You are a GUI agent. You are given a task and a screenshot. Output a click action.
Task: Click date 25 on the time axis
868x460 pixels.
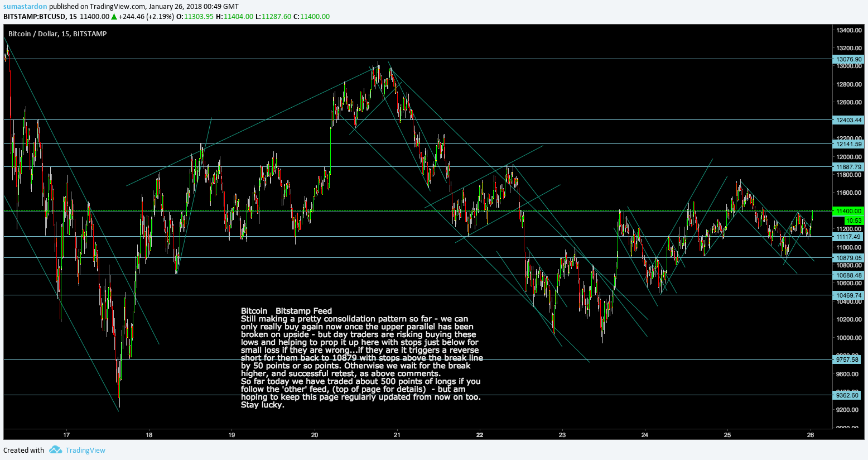(727, 434)
